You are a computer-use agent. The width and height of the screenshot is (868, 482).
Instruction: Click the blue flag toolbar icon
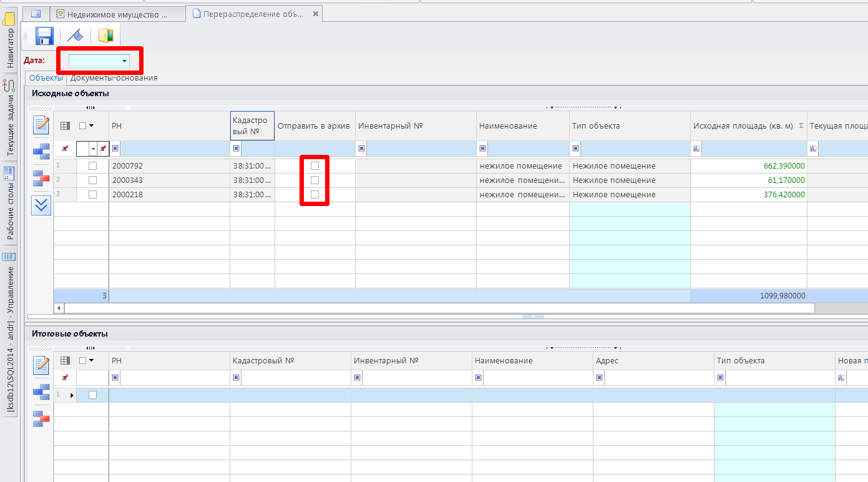(x=76, y=36)
